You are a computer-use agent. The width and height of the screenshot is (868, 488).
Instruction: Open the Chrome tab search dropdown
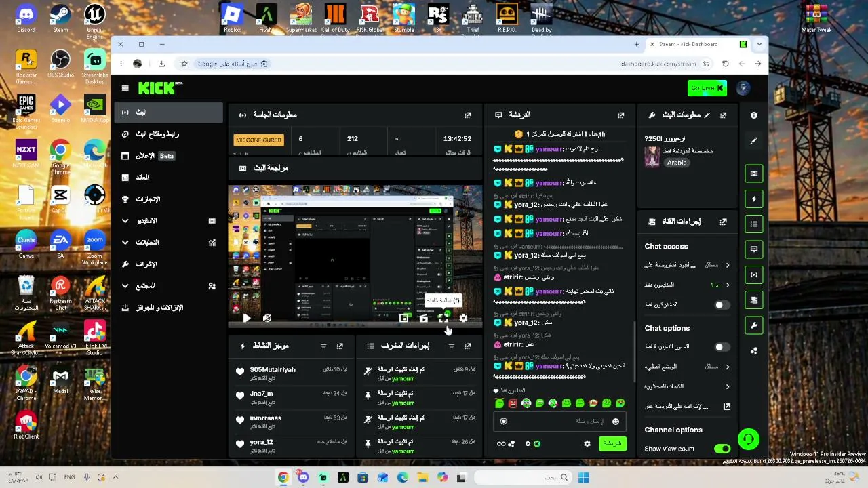coord(759,45)
